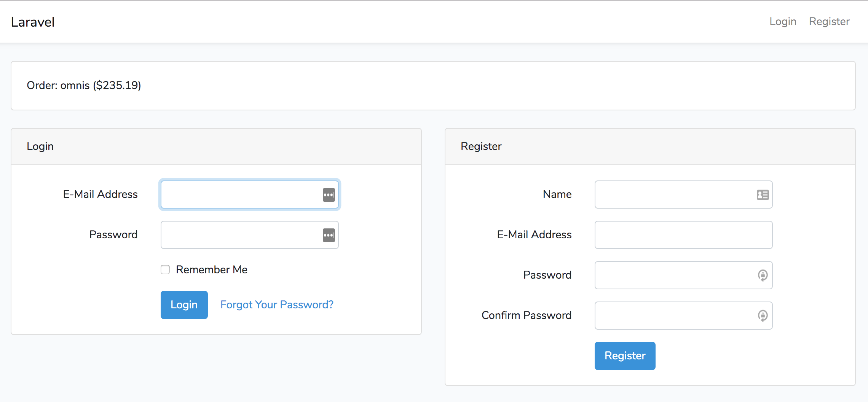Open the Login page from the navbar
The height and width of the screenshot is (402, 868).
[783, 21]
